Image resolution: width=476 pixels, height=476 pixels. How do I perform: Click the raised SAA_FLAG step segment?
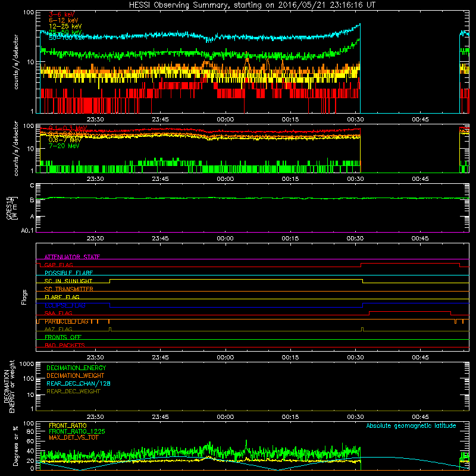coord(410,311)
